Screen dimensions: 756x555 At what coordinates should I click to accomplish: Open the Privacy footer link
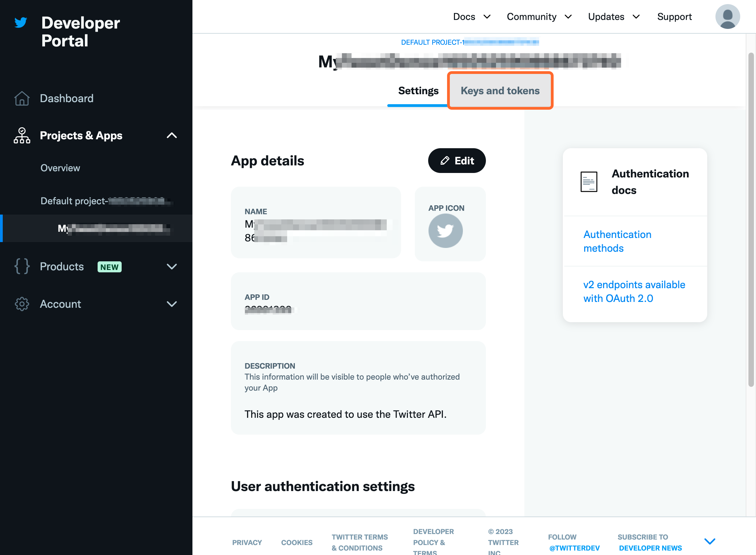[x=247, y=543]
